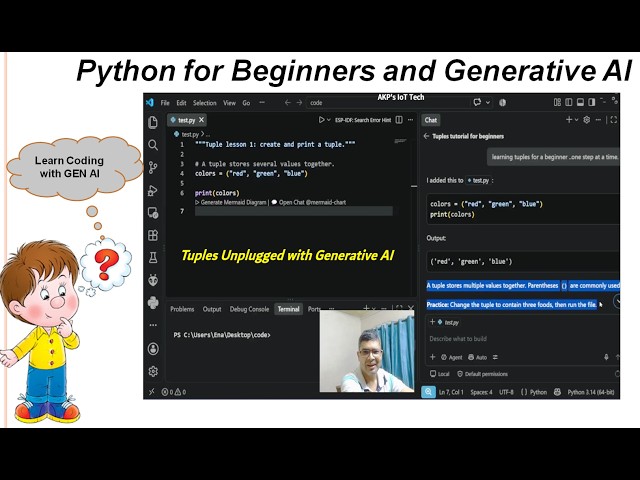Open the Extensions view

coord(153,236)
